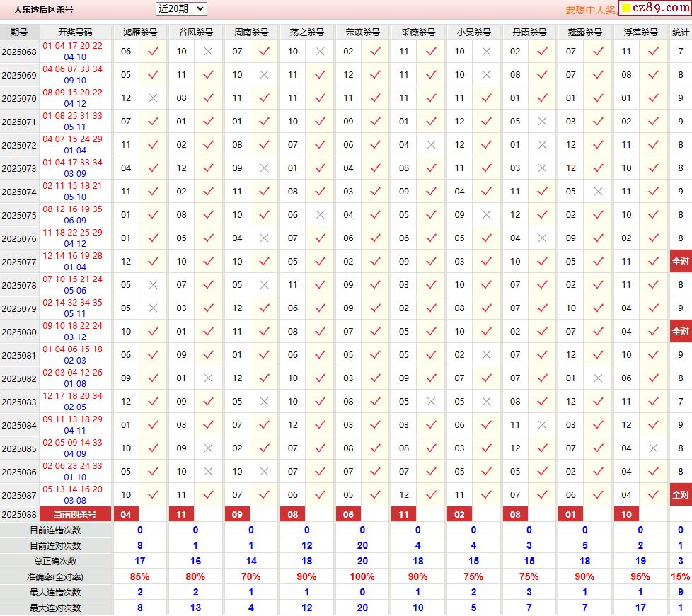Click the 目前连错次数 row label
692x616 pixels.
coord(56,530)
